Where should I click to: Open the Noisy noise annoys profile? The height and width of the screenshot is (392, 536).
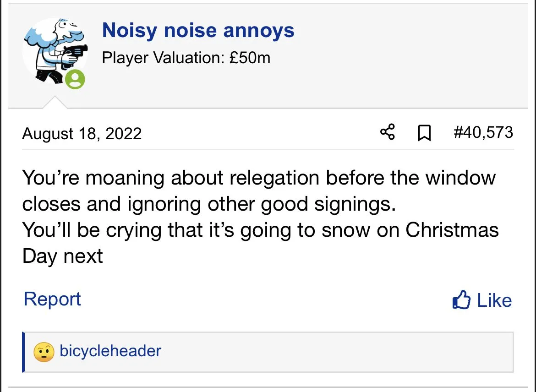[198, 31]
